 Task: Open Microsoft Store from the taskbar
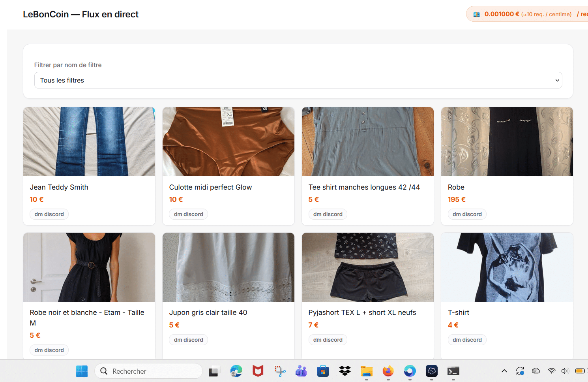pos(323,371)
